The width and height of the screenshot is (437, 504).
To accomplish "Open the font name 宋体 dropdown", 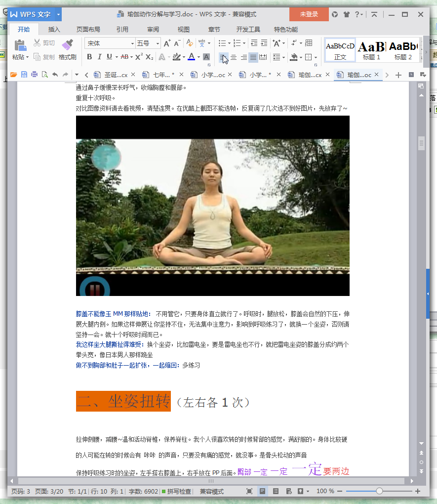I will [x=132, y=43].
